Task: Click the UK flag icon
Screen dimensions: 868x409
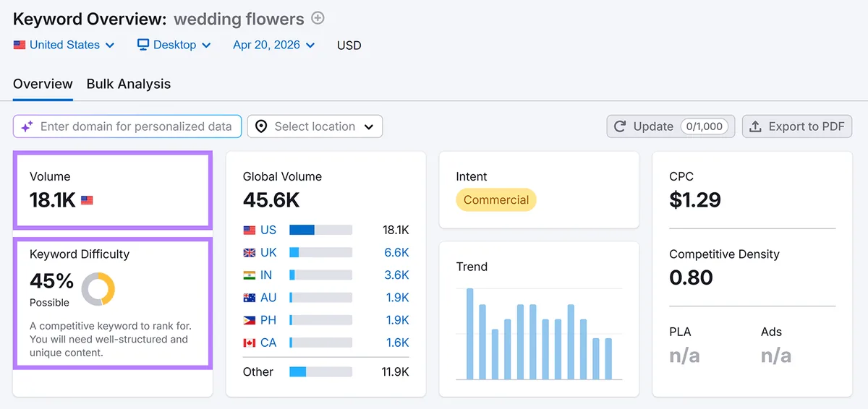Action: coord(250,252)
